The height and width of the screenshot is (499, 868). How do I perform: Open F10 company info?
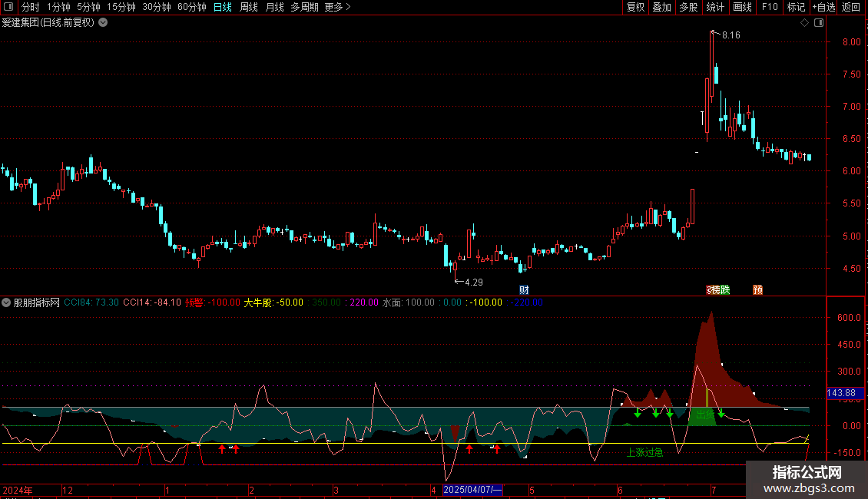coord(770,7)
